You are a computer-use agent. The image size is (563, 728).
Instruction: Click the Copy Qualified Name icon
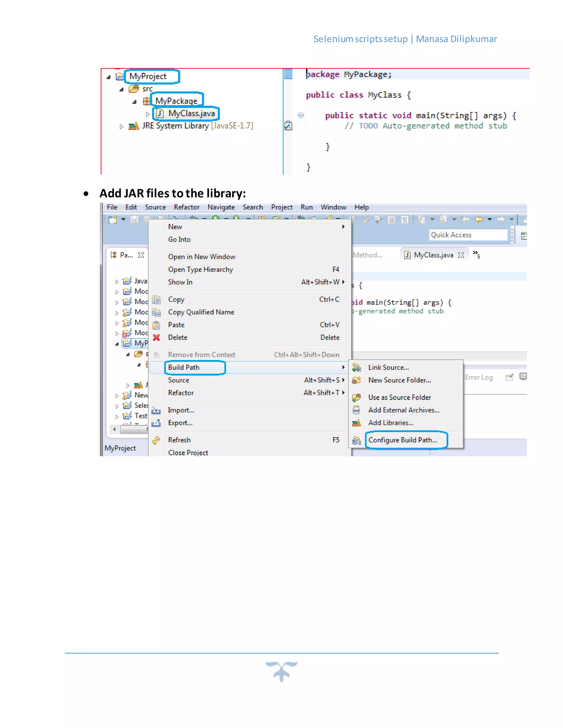click(x=156, y=312)
